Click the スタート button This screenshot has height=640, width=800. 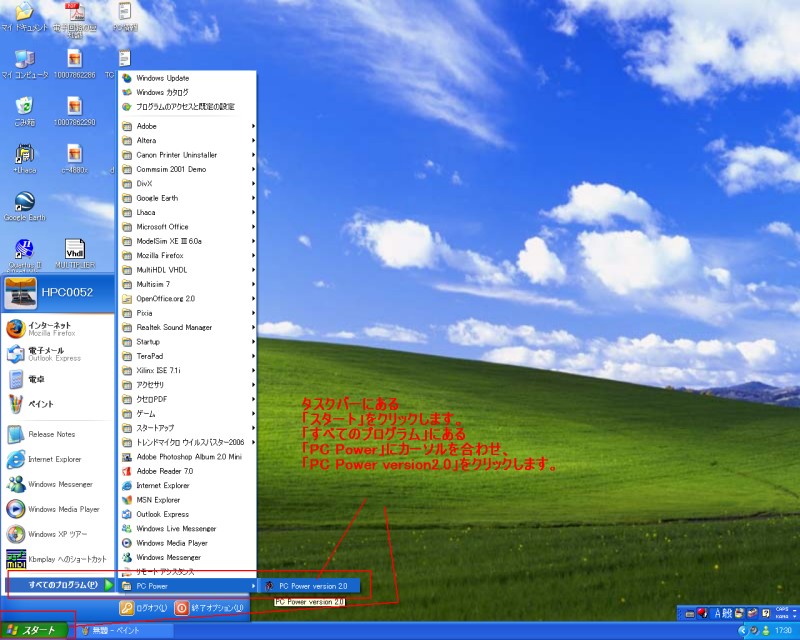pos(35,630)
